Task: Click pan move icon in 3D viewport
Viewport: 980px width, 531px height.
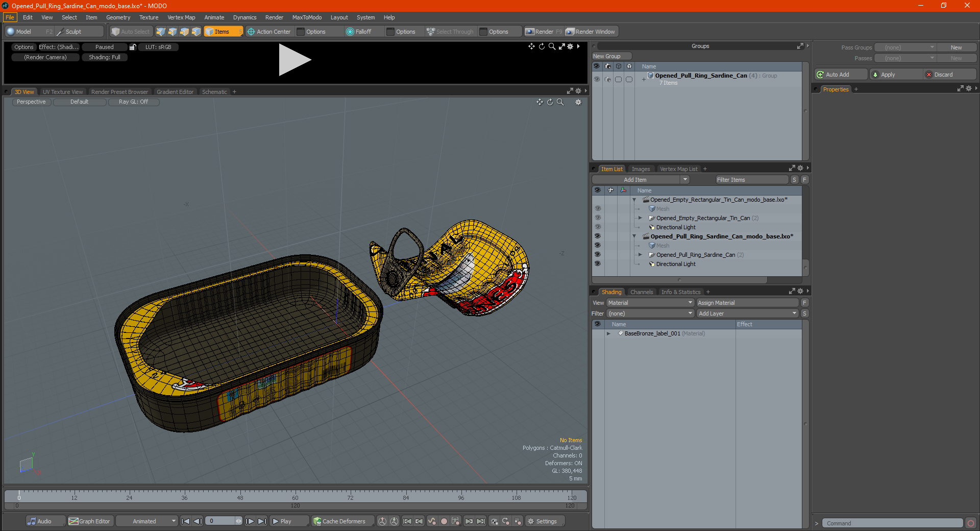Action: click(540, 102)
